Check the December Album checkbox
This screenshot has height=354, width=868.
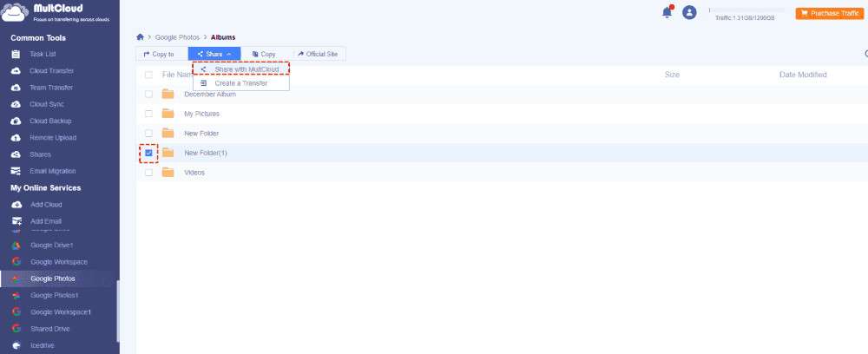click(148, 94)
